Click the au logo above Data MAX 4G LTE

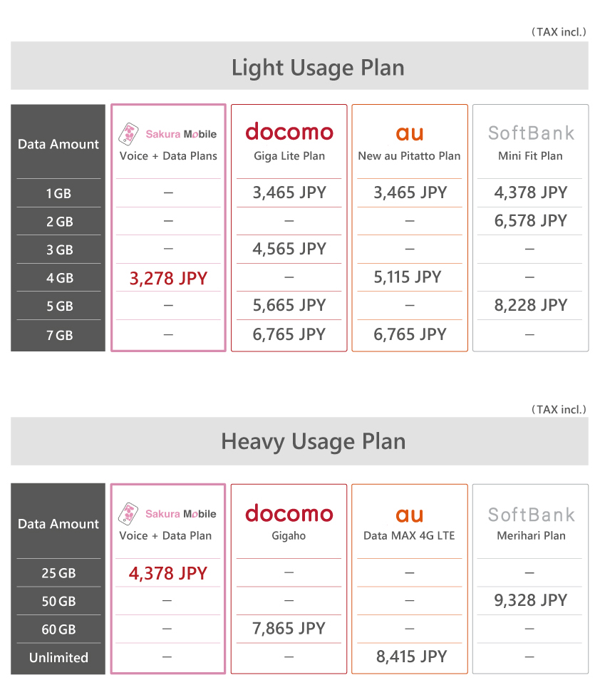pyautogui.click(x=409, y=515)
